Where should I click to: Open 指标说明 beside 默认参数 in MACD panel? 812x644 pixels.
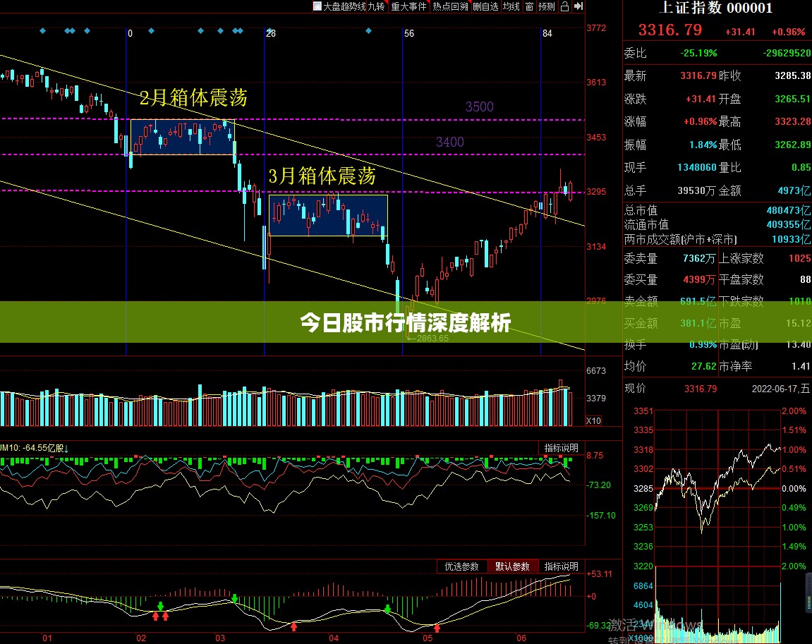point(562,566)
